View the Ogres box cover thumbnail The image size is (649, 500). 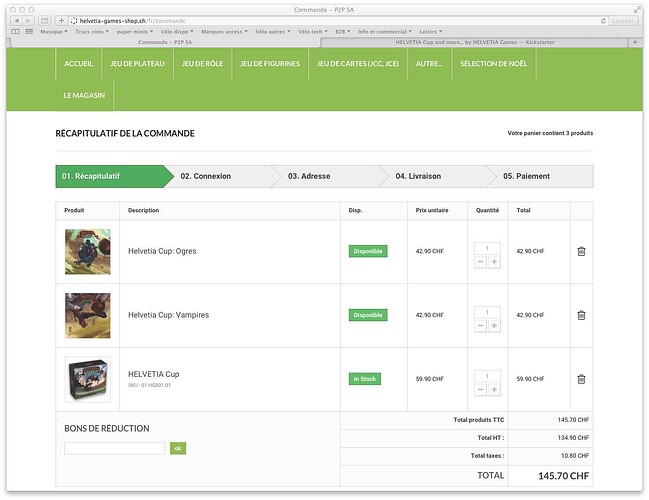(x=88, y=252)
